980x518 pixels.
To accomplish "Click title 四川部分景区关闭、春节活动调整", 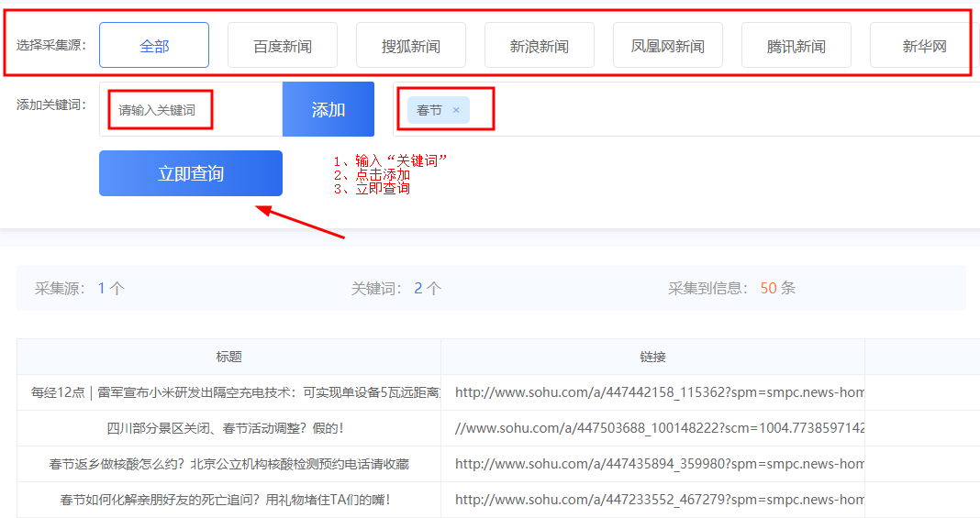I will click(x=225, y=428).
